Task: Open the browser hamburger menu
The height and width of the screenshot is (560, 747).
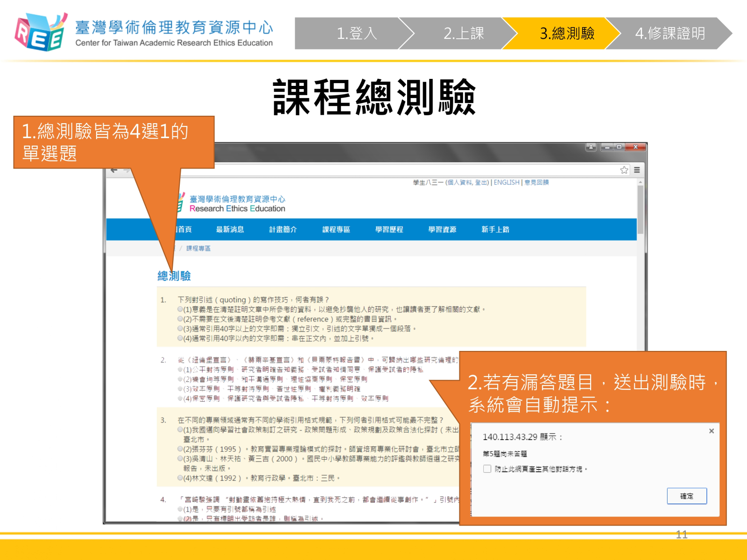Action: 637,170
